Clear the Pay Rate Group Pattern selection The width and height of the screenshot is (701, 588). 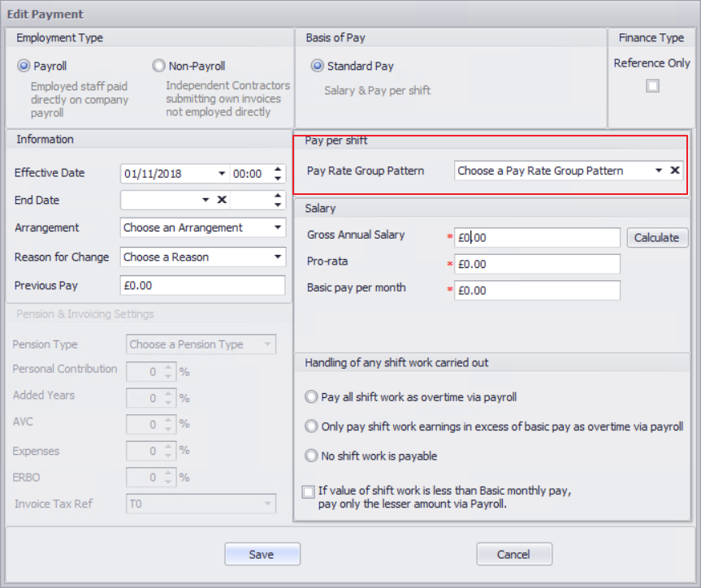coord(675,171)
